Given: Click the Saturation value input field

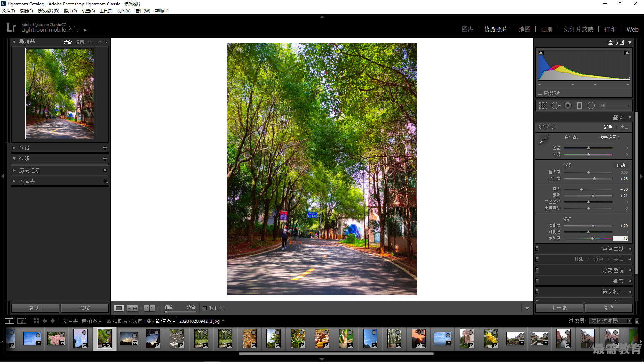Looking at the screenshot, I should coord(621,238).
